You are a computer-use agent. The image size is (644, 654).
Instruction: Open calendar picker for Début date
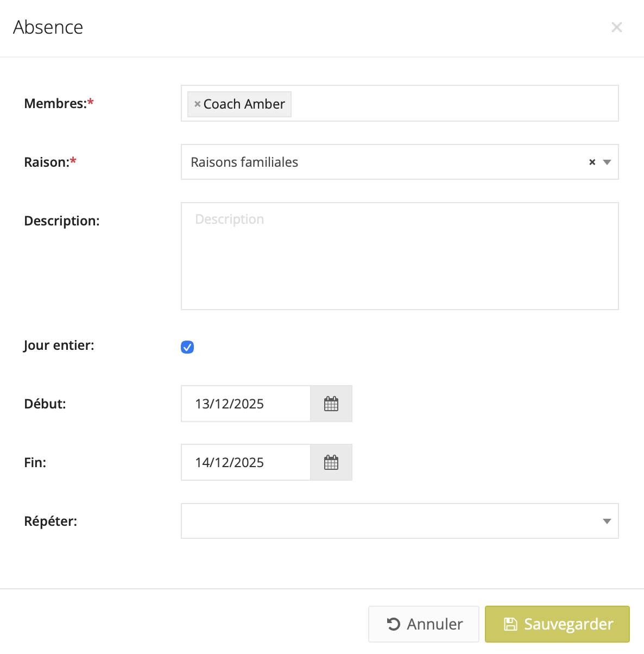pyautogui.click(x=331, y=404)
